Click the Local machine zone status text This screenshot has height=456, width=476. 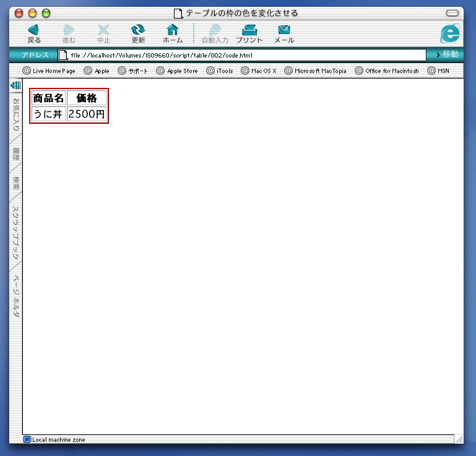[x=59, y=440]
